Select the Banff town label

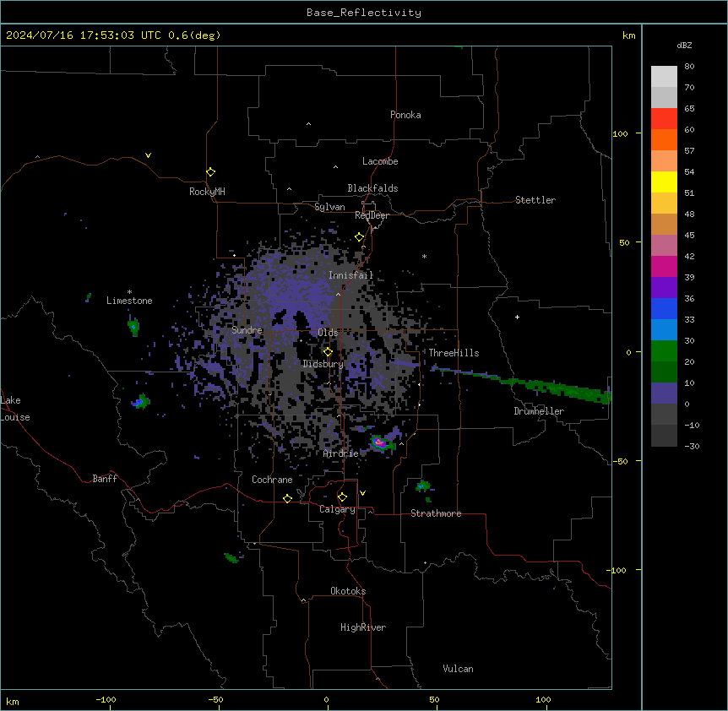pyautogui.click(x=105, y=479)
